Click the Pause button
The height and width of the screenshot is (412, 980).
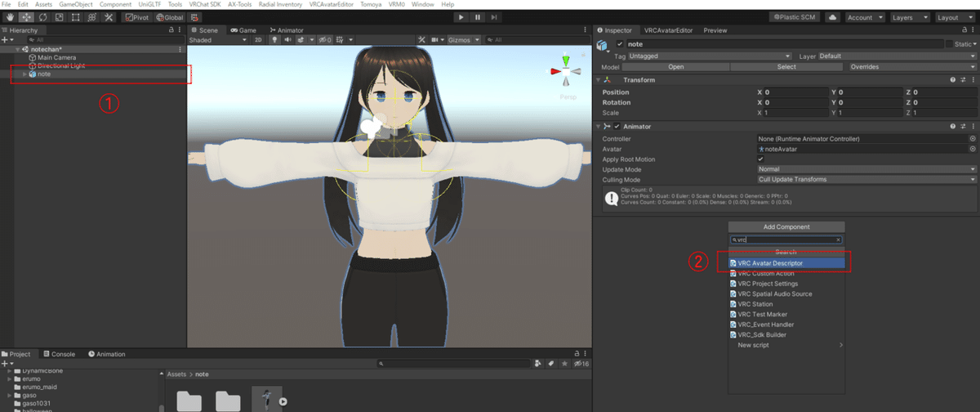coord(479,17)
